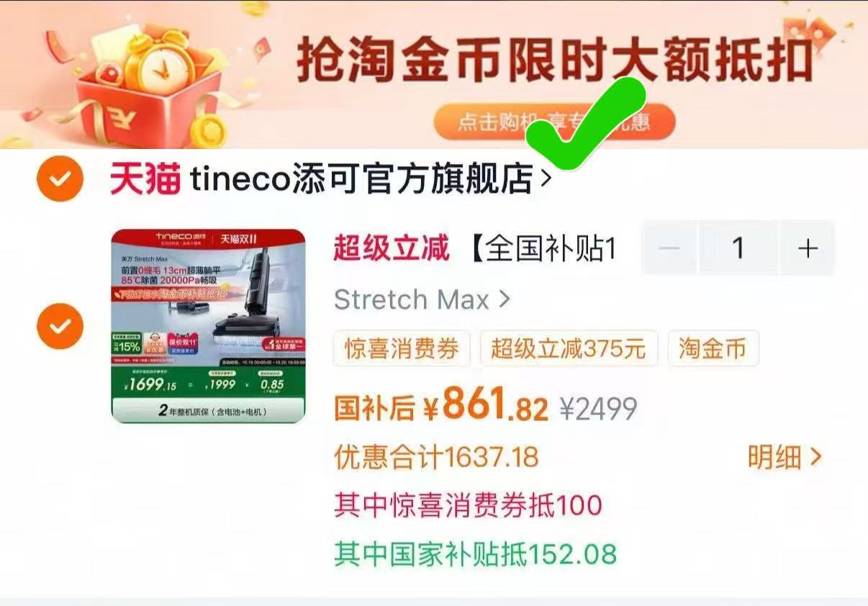
Task: Open the Stretch Max product thumbnail
Action: pos(209,326)
